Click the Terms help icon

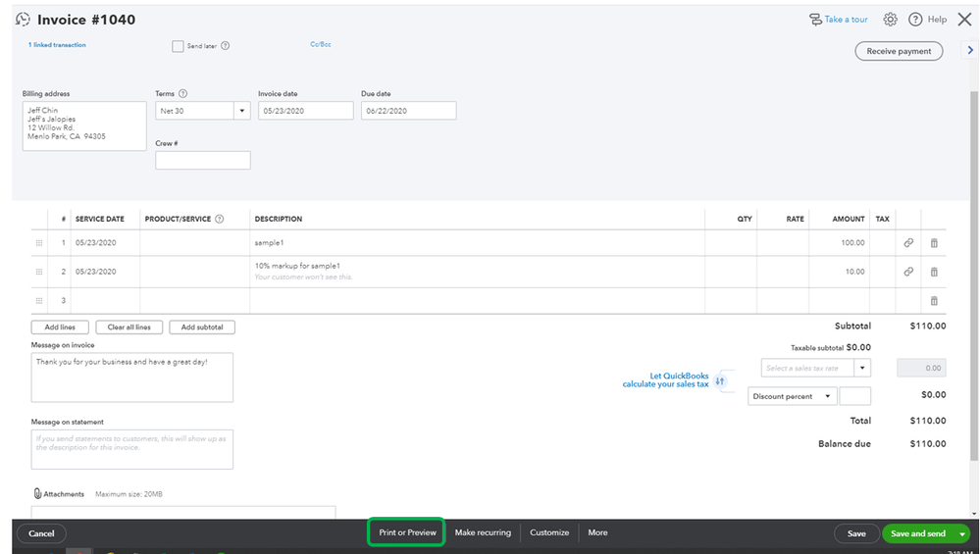pos(182,94)
